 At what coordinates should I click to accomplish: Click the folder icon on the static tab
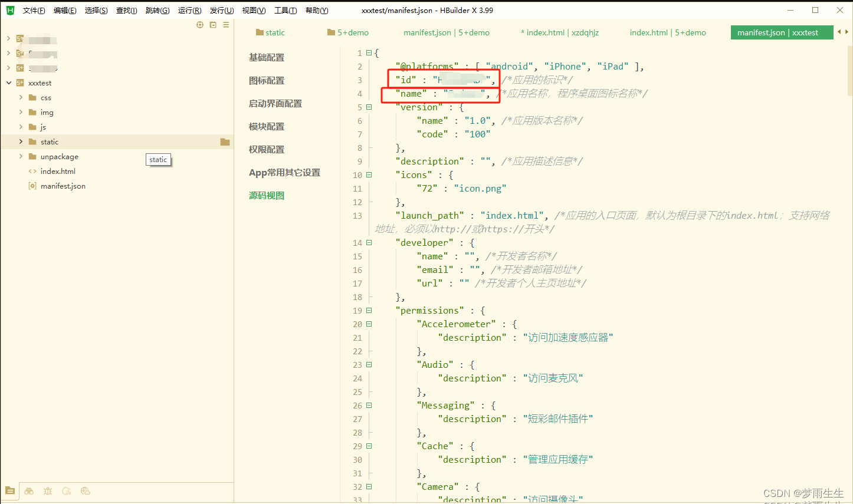click(x=260, y=32)
